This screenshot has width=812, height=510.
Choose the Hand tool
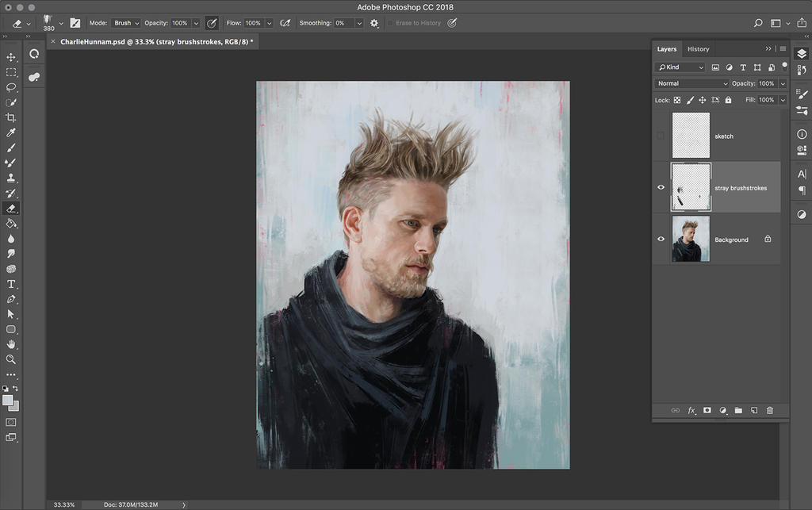point(11,344)
